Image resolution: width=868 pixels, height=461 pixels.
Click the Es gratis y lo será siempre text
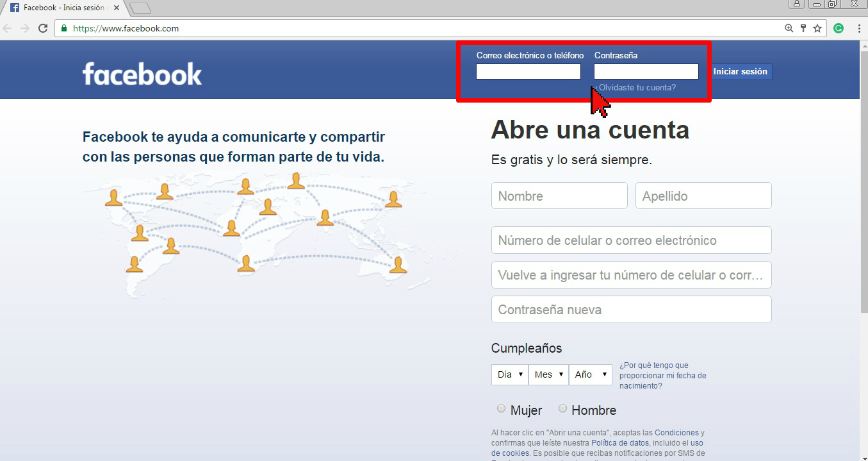coord(571,160)
